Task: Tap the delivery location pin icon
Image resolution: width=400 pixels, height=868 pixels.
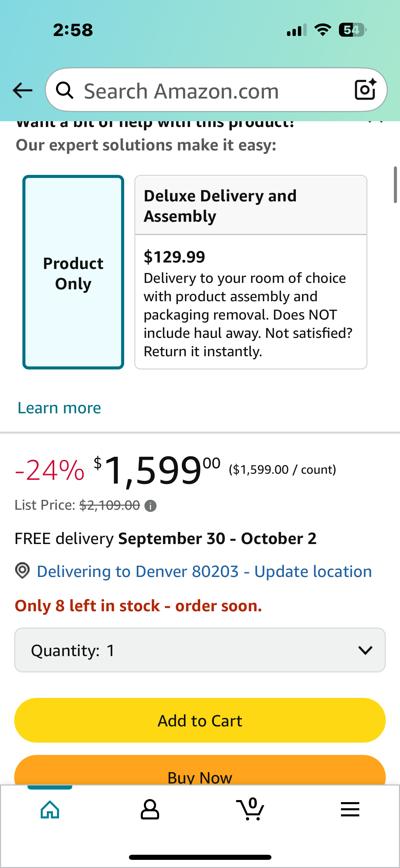Action: pos(22,571)
